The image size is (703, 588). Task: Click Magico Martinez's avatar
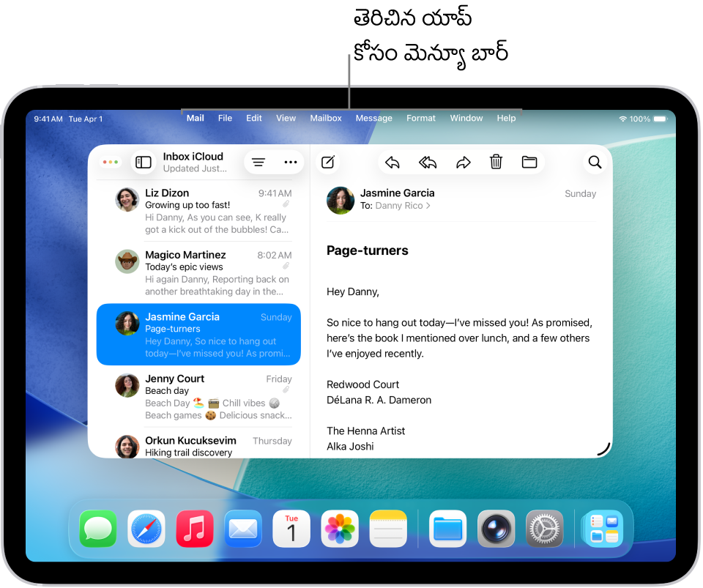[127, 261]
